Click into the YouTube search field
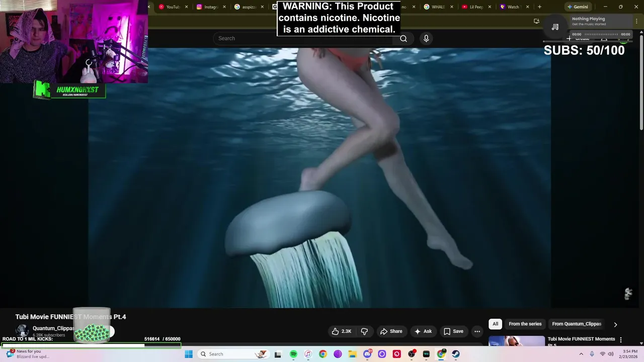644x362 pixels. [304, 39]
